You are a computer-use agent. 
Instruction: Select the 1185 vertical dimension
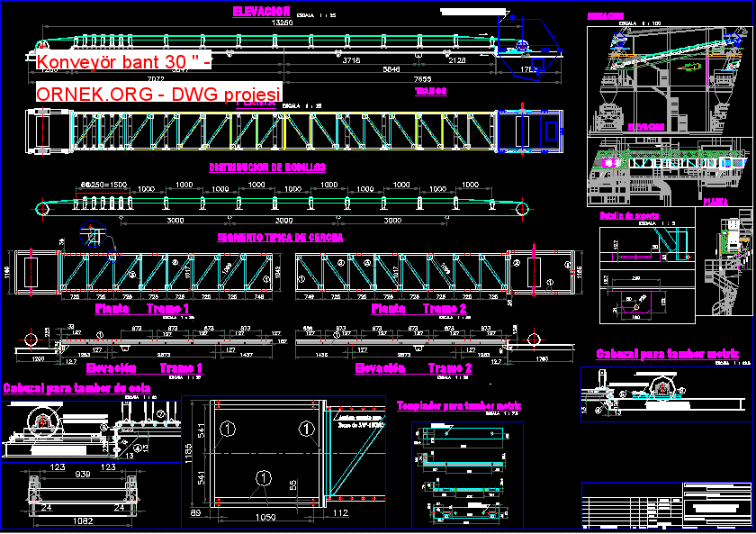[188, 454]
